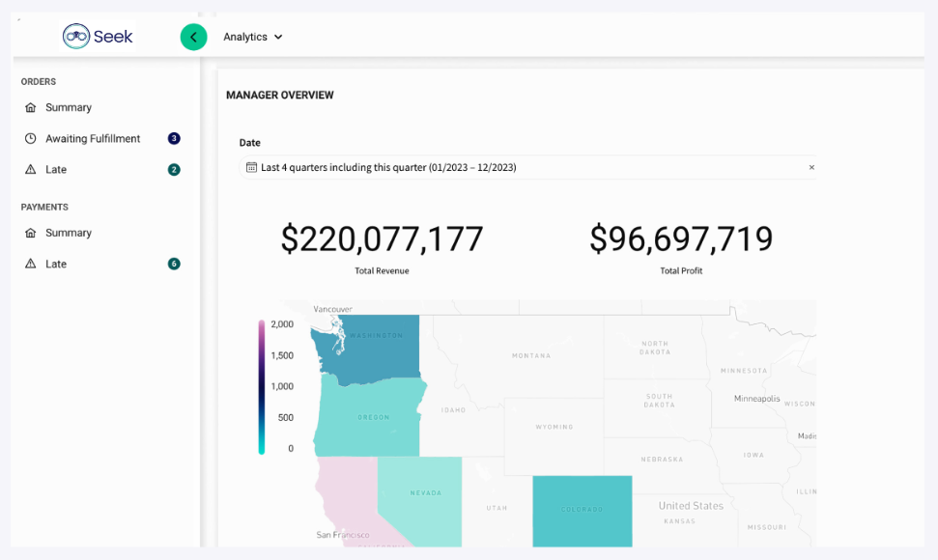Expand the date range selector field
This screenshot has height=560, width=938.
coord(526,167)
